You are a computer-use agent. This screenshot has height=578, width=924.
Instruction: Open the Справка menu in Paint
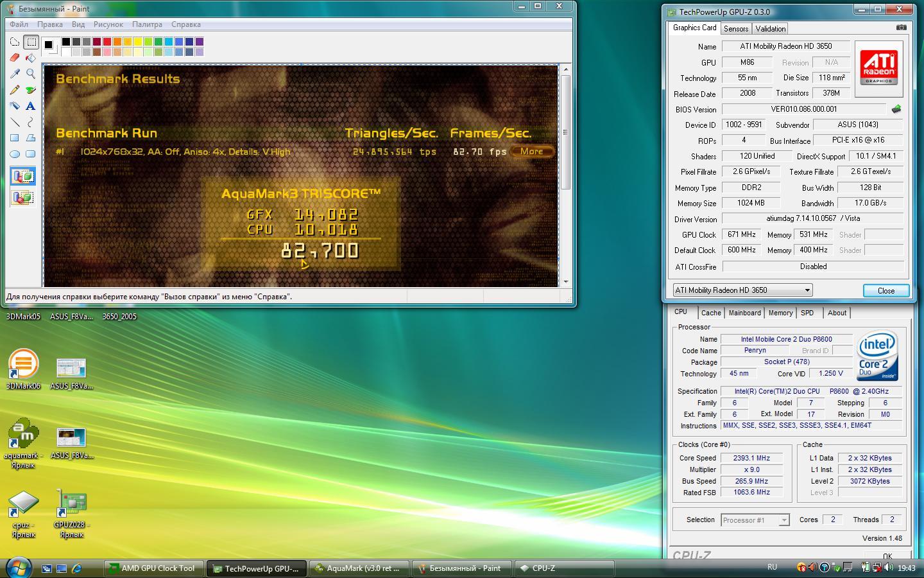[x=186, y=24]
